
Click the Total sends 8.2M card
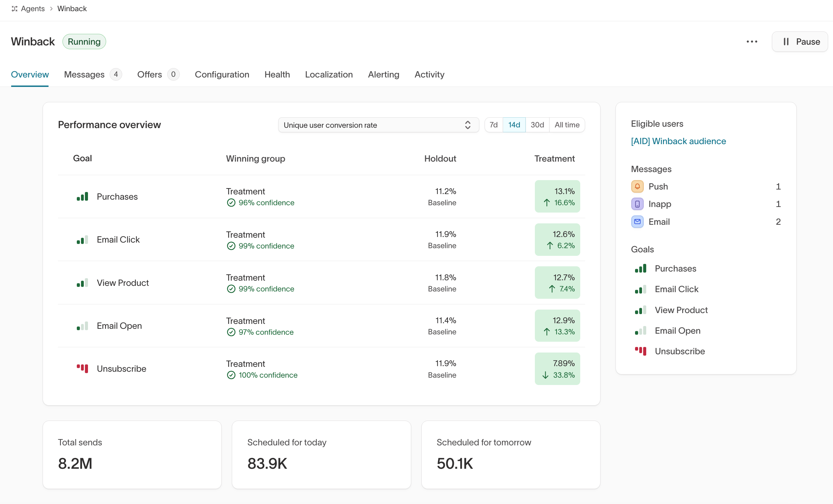[x=132, y=455]
